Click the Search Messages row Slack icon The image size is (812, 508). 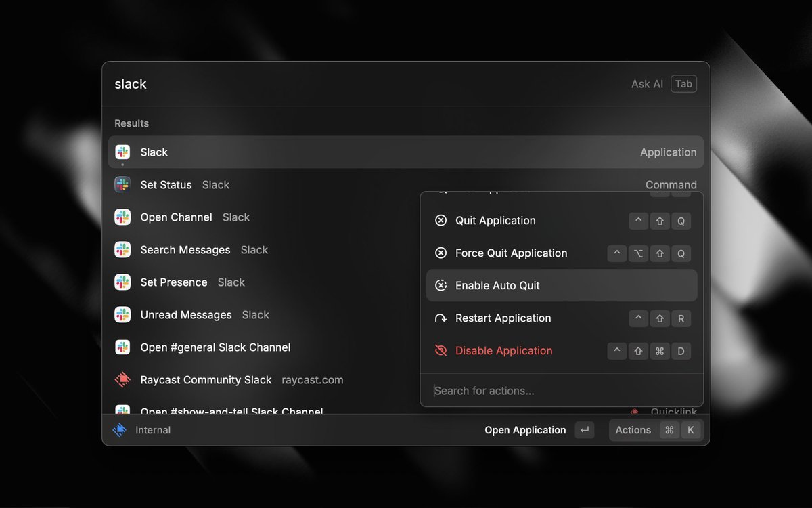coord(122,250)
